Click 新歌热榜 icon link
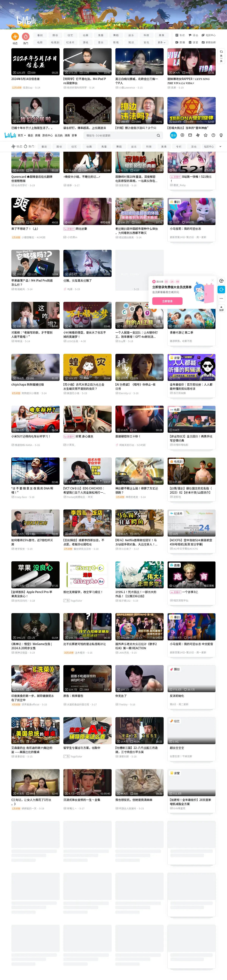227x980 pixels. tap(208, 43)
